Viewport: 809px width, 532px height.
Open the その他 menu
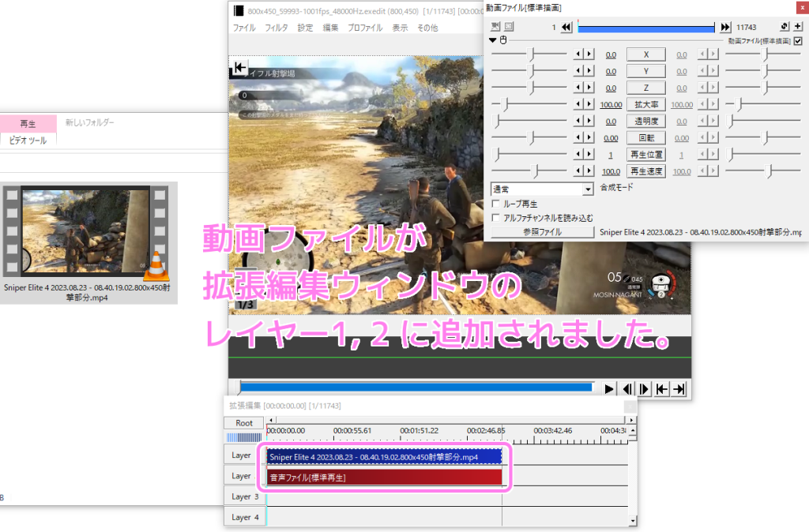pos(427,28)
